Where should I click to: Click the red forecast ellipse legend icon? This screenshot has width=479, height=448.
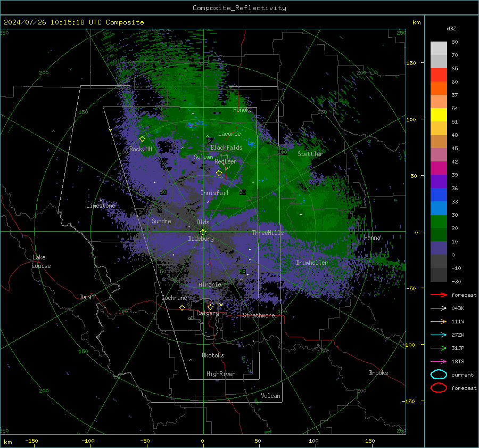point(439,388)
